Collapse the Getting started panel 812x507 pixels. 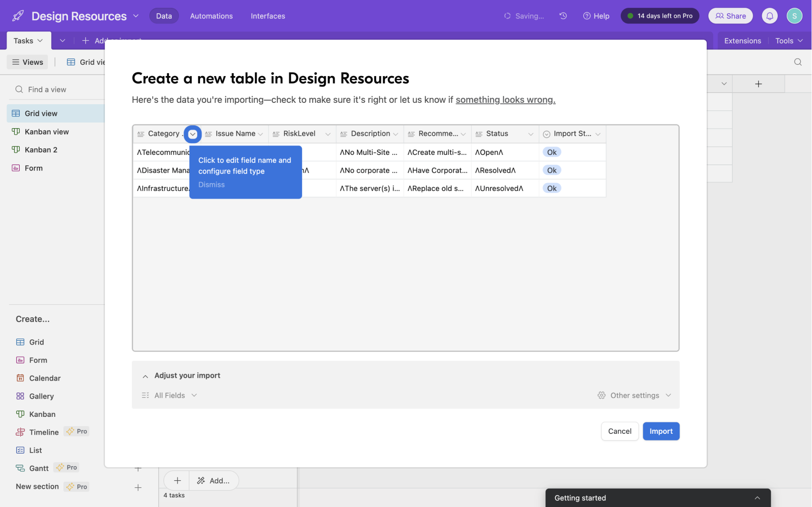pos(757,498)
